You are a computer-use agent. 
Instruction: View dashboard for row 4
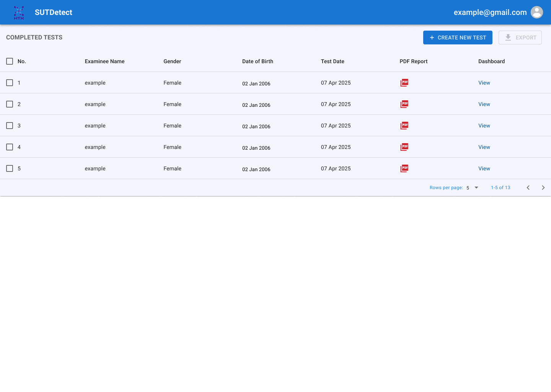(x=484, y=147)
